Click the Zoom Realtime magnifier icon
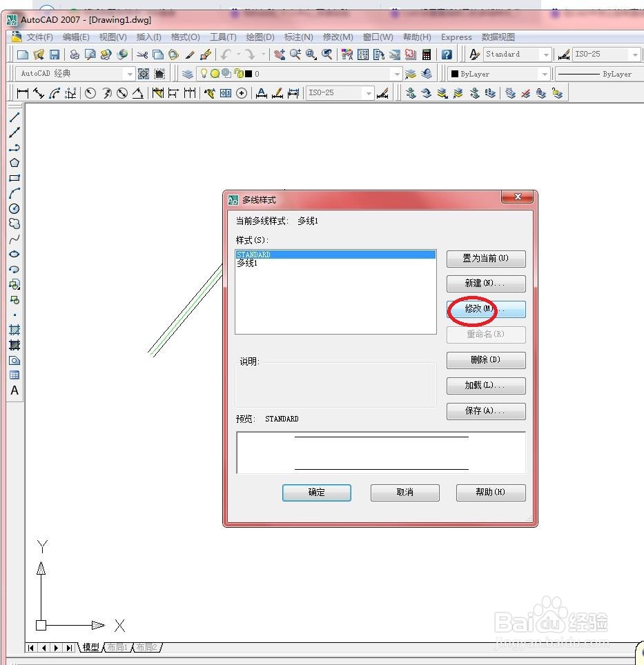 [295, 54]
